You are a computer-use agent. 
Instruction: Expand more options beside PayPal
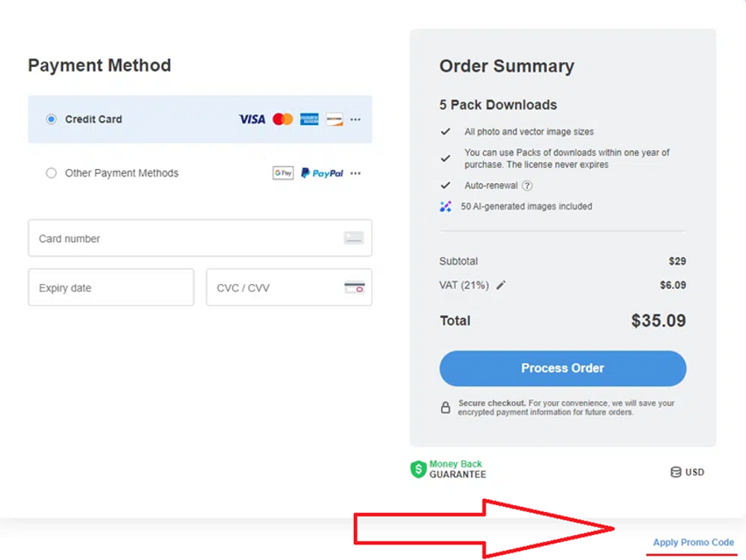point(356,173)
